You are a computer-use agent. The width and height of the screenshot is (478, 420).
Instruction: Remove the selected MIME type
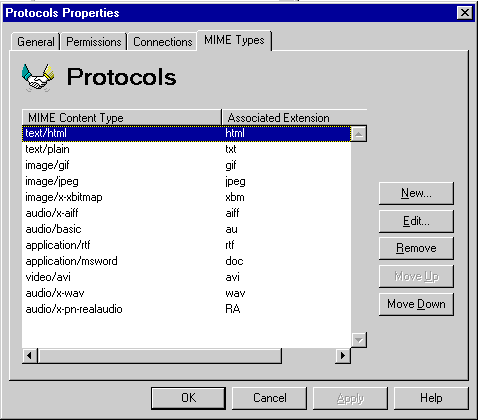coord(416,249)
